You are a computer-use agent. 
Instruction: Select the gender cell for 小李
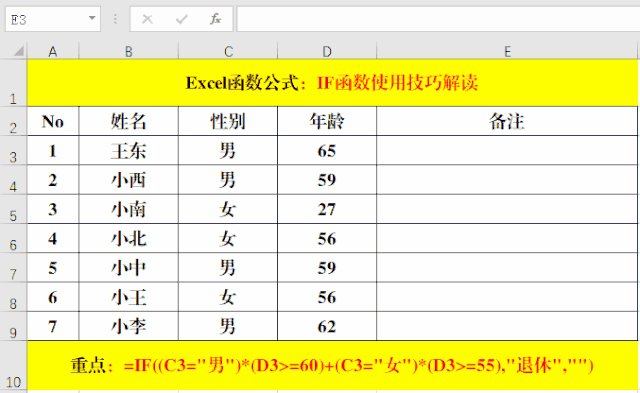[228, 326]
